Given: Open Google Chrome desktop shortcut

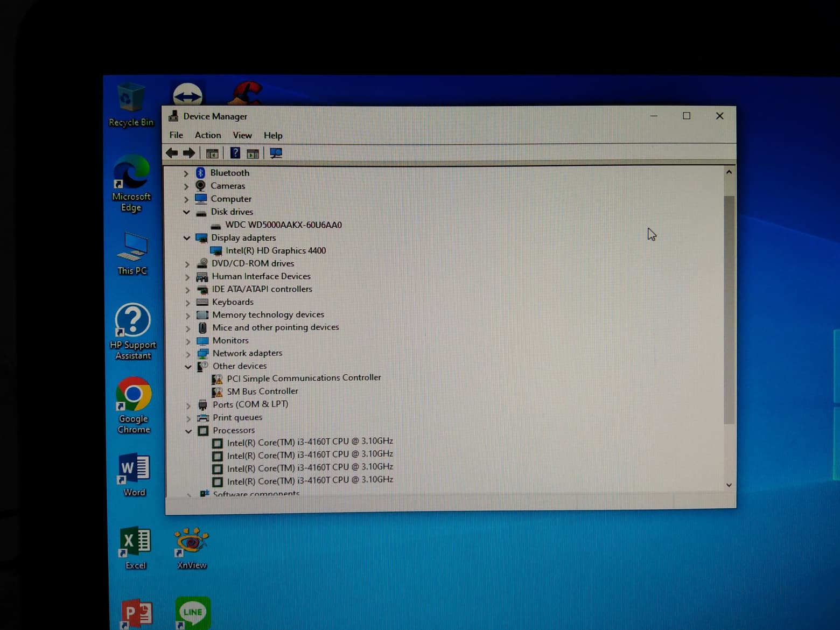Looking at the screenshot, I should [x=134, y=405].
